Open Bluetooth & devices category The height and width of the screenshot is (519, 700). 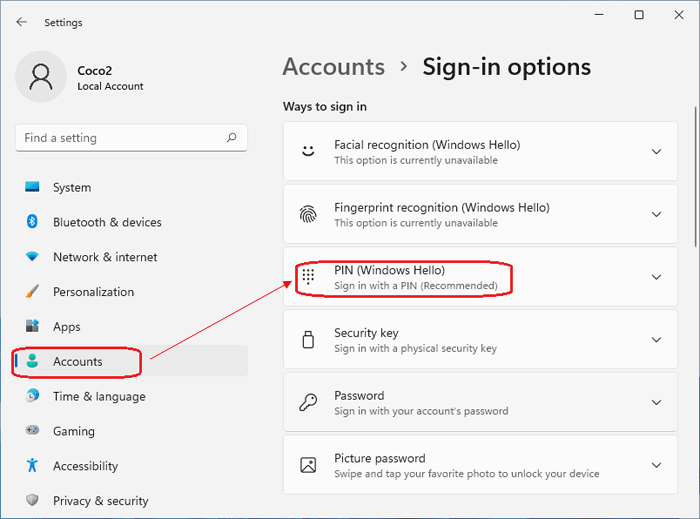click(130, 222)
